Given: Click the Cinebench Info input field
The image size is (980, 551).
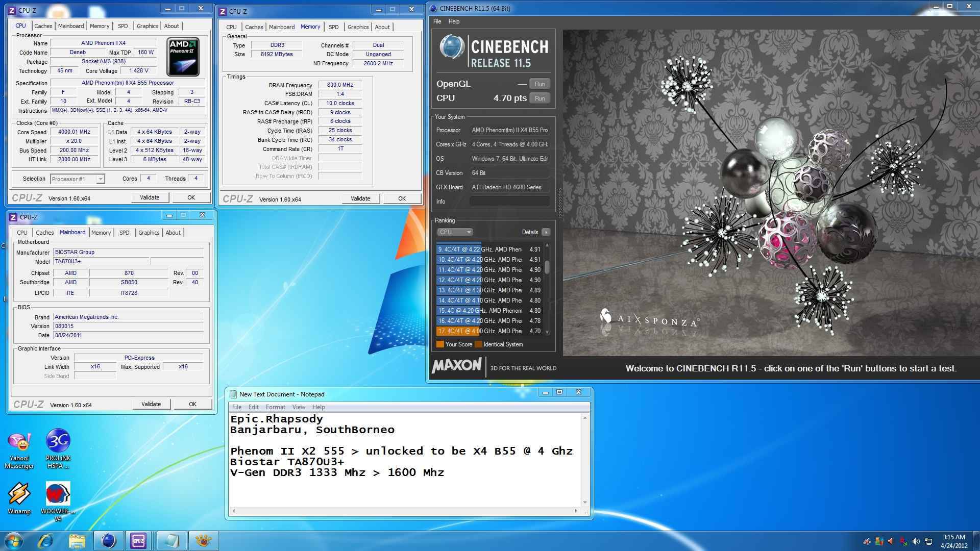Looking at the screenshot, I should point(509,202).
